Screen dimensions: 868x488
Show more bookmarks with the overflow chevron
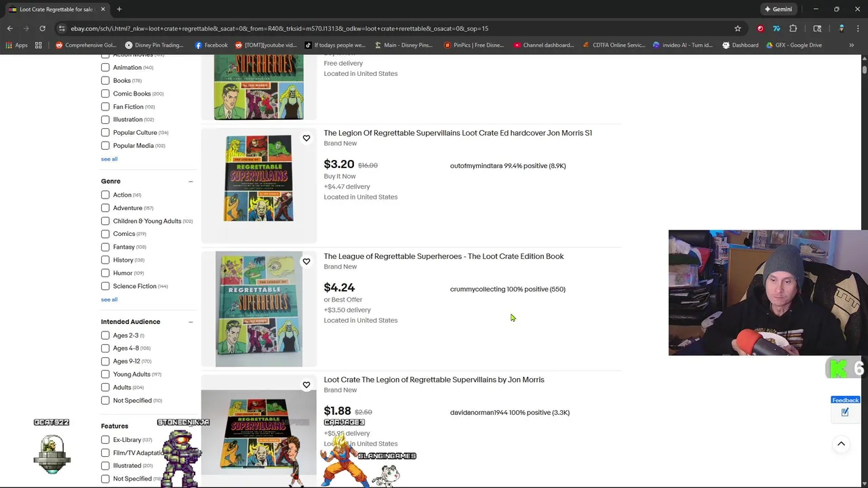tap(851, 45)
